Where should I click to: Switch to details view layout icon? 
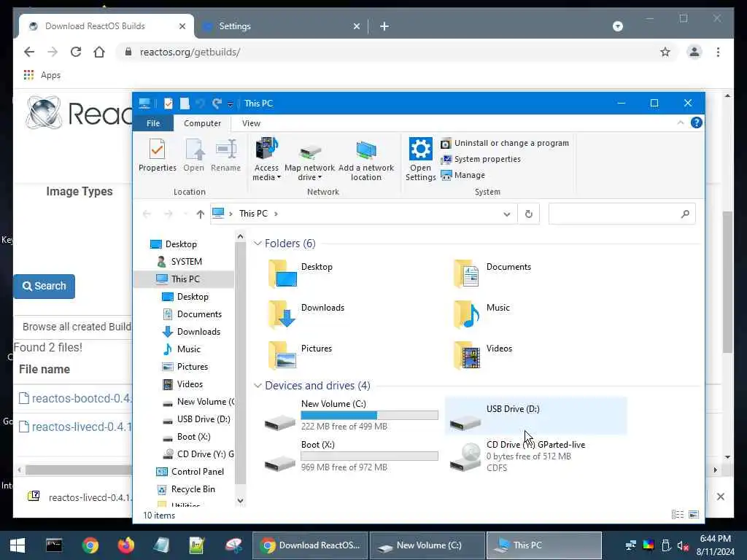click(x=677, y=514)
